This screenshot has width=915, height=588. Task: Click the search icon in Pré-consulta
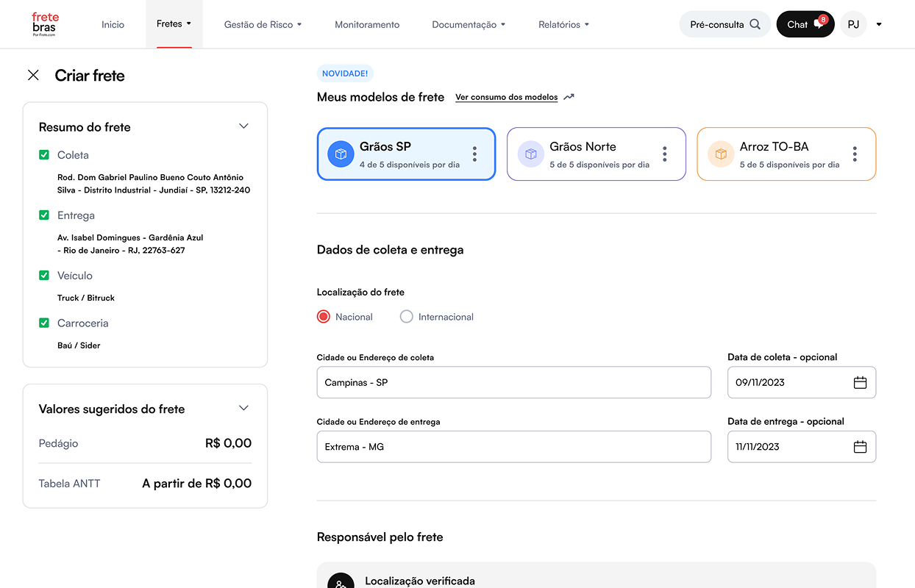(x=755, y=24)
